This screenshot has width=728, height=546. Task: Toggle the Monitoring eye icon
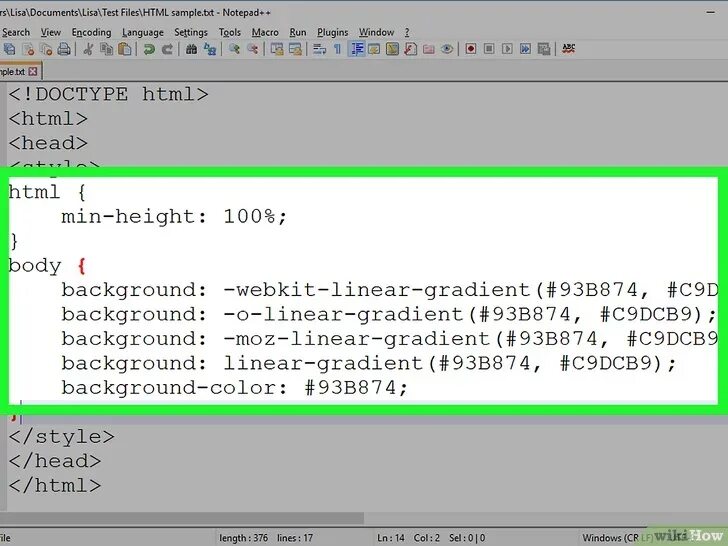click(x=447, y=49)
